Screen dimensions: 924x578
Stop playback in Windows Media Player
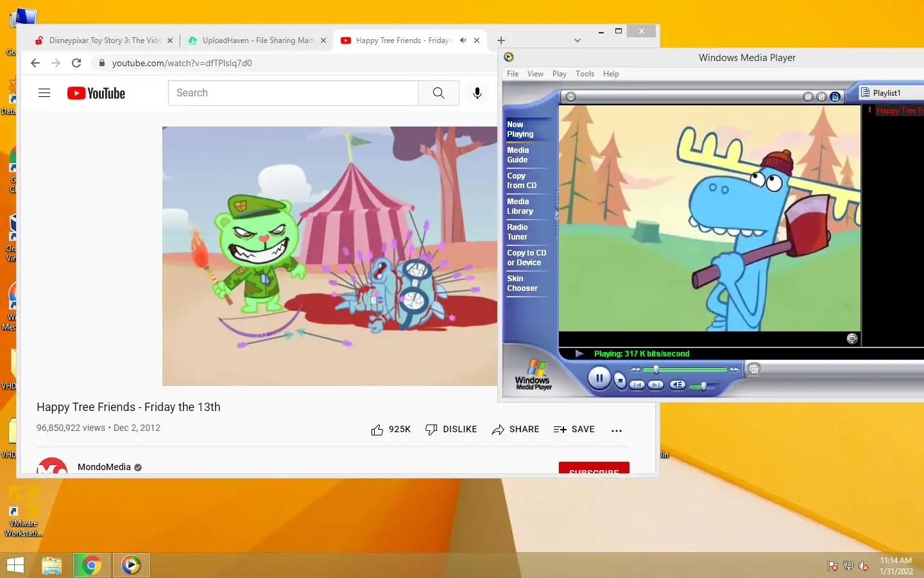620,380
